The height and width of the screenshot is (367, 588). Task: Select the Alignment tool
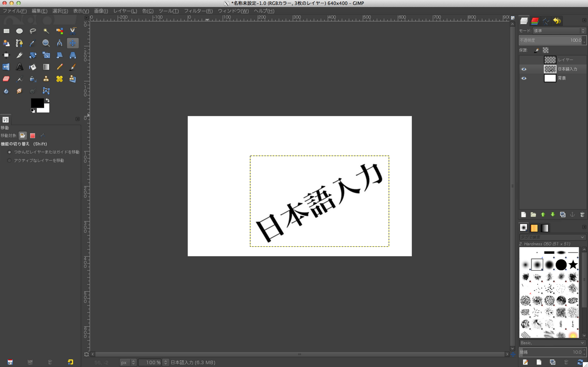(x=6, y=55)
